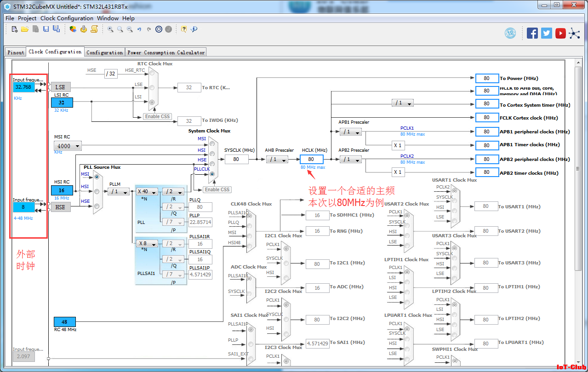Open the Project menu

click(x=27, y=18)
